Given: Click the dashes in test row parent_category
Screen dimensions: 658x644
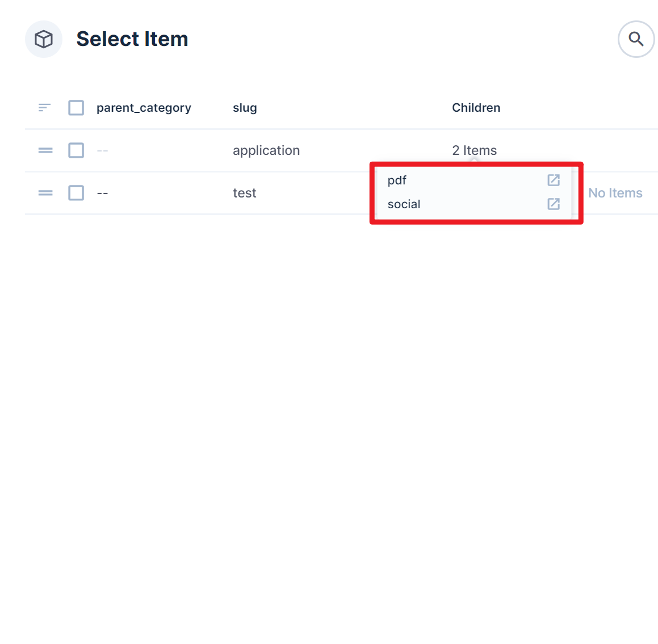Looking at the screenshot, I should (102, 192).
